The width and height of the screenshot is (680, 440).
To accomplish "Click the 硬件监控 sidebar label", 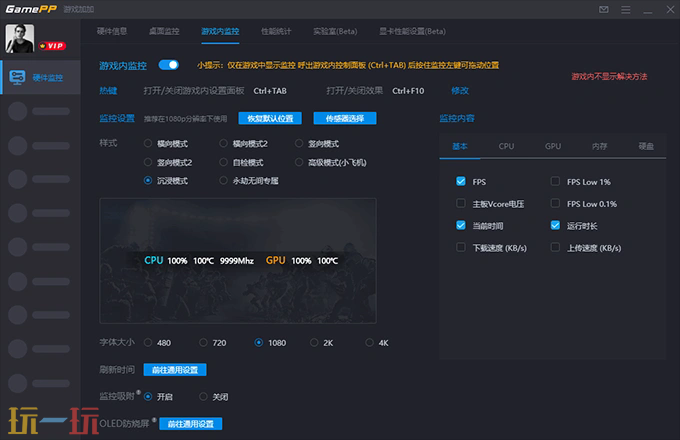I will [48, 78].
